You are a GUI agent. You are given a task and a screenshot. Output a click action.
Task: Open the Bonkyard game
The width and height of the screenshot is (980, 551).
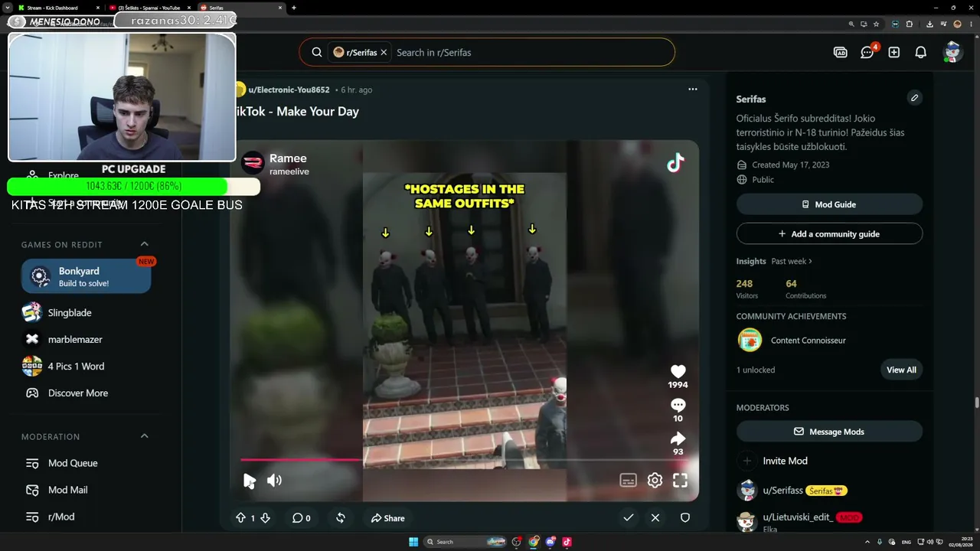point(86,276)
